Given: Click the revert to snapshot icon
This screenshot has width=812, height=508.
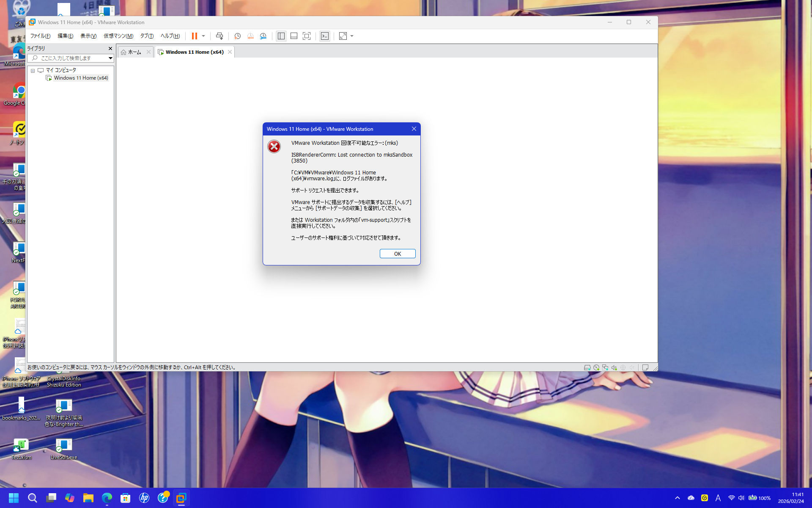Looking at the screenshot, I should click(x=250, y=36).
